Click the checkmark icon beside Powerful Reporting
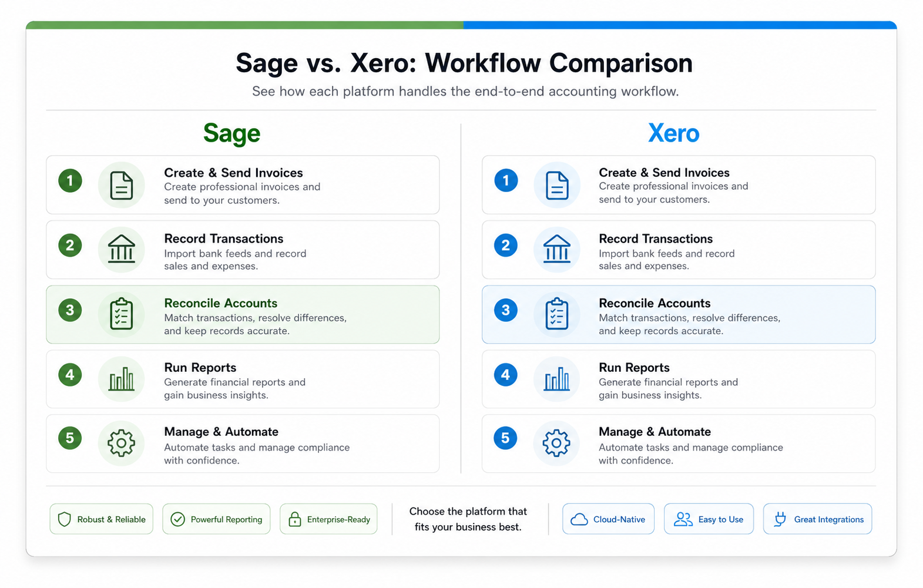923x588 pixels. click(x=177, y=519)
